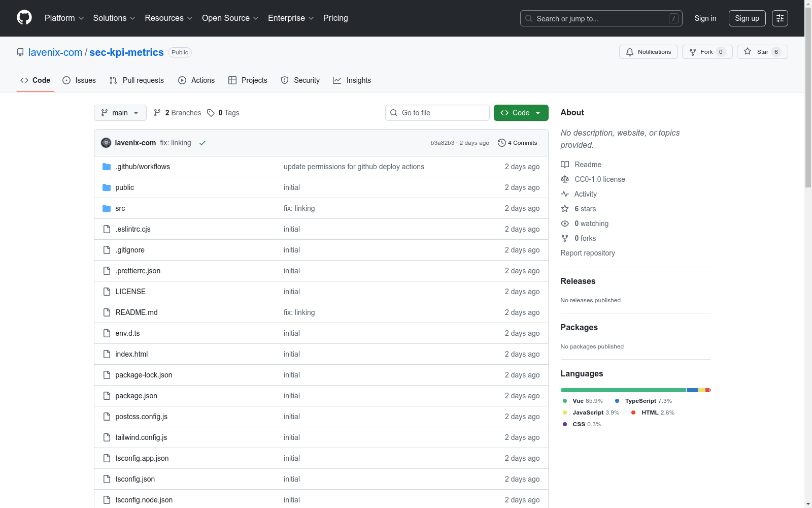Click the Sign in link
Screen dimensions: 812x508
[705, 18]
